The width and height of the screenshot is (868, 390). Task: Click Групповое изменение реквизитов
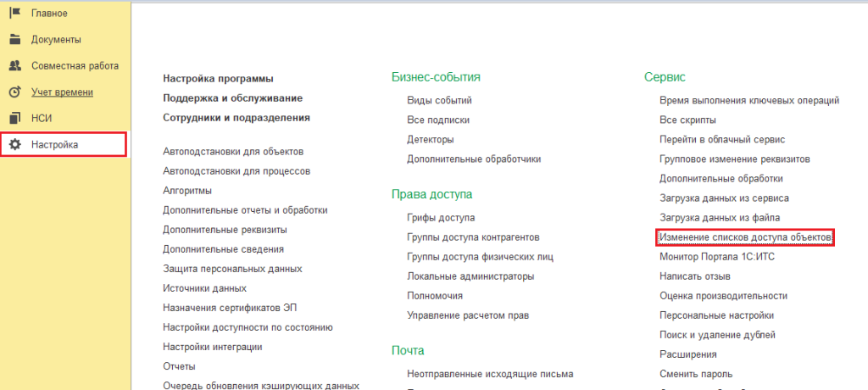click(x=735, y=159)
